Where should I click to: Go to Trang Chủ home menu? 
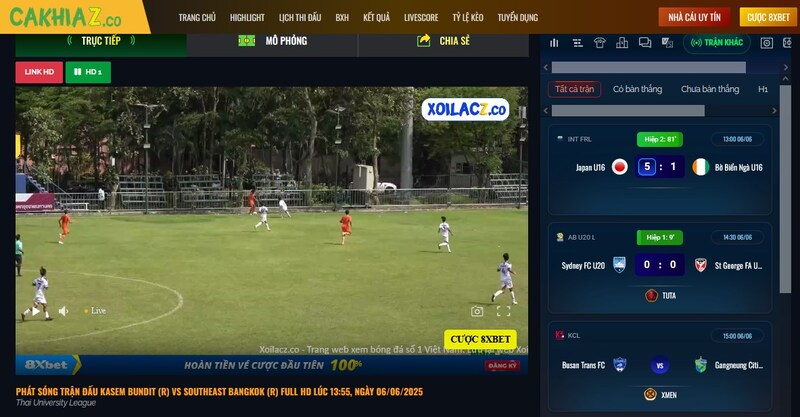[x=197, y=17]
